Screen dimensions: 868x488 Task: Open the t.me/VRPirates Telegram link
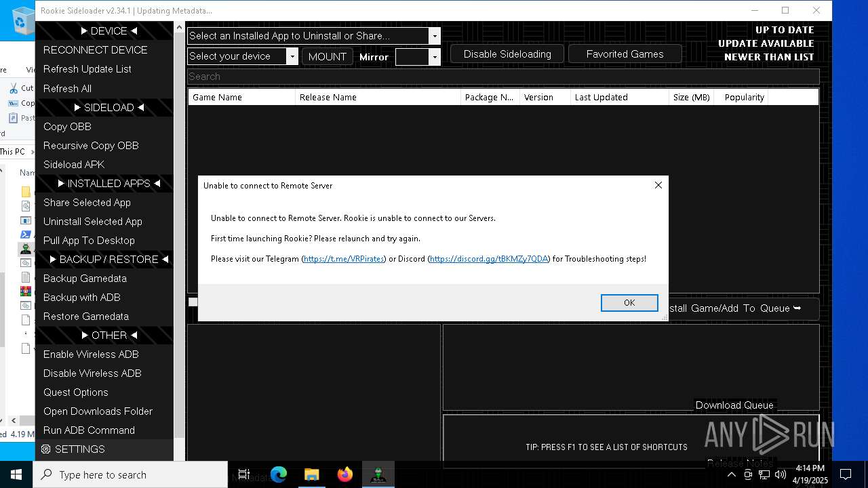coord(344,259)
